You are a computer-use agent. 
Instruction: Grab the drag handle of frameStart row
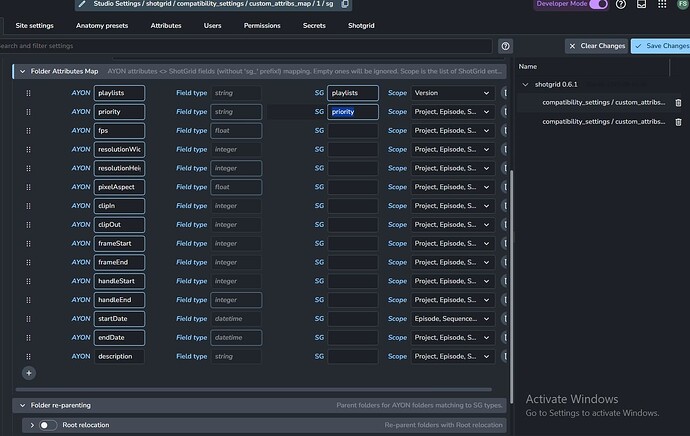tap(28, 244)
